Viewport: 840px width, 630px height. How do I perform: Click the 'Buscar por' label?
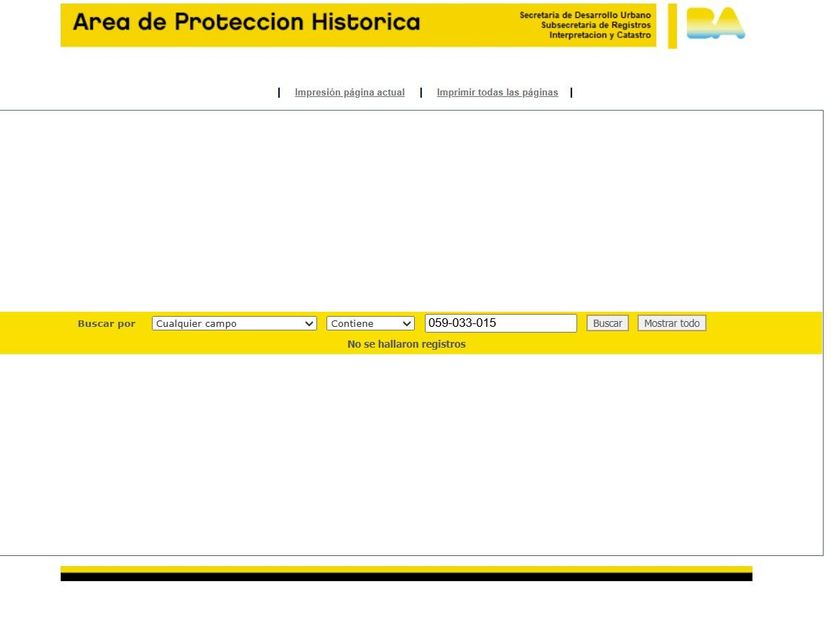106,324
